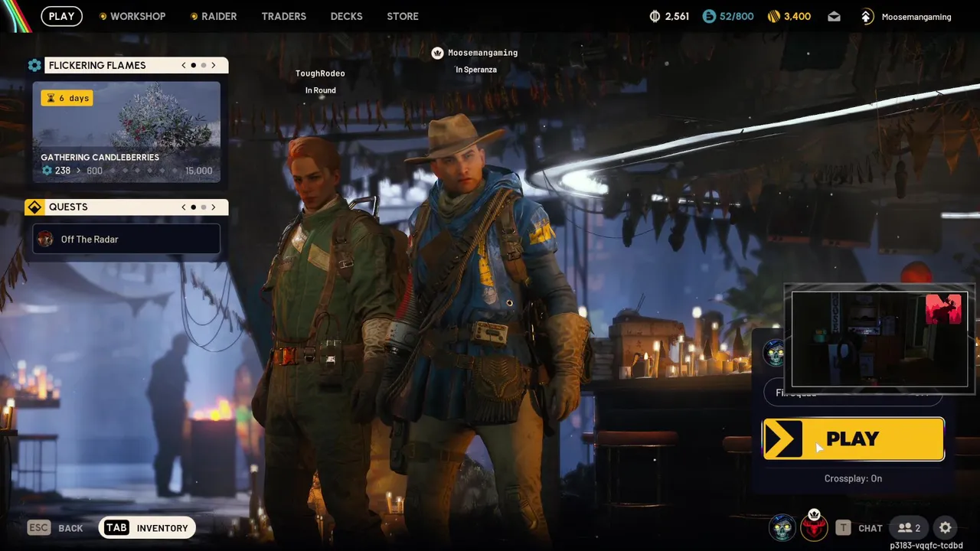980x551 pixels.
Task: Click the T key chat icon
Action: [843, 527]
